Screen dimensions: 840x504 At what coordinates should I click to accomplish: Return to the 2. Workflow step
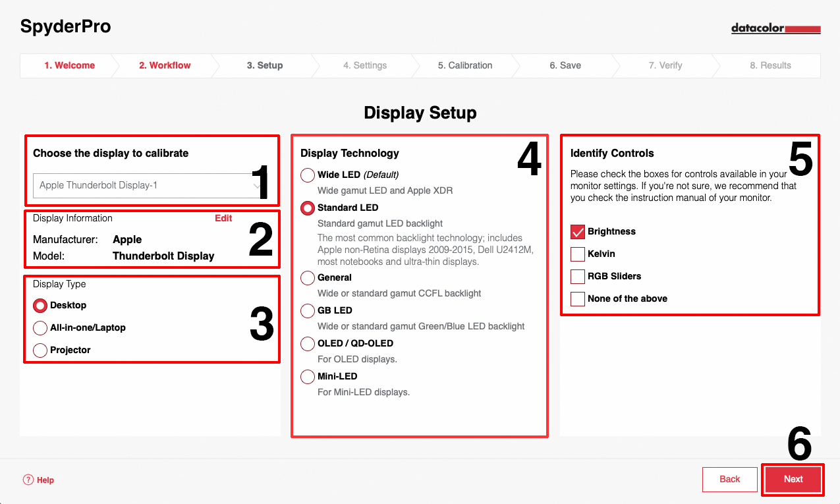pos(165,65)
